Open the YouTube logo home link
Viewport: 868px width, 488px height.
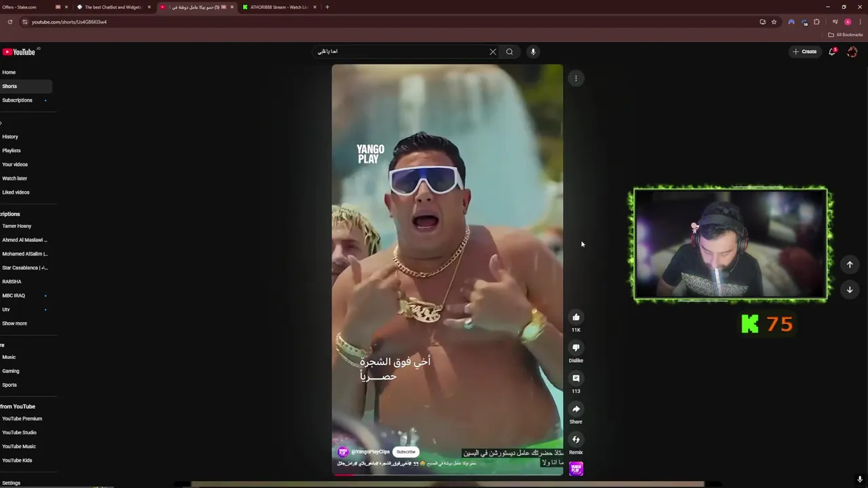coord(19,52)
